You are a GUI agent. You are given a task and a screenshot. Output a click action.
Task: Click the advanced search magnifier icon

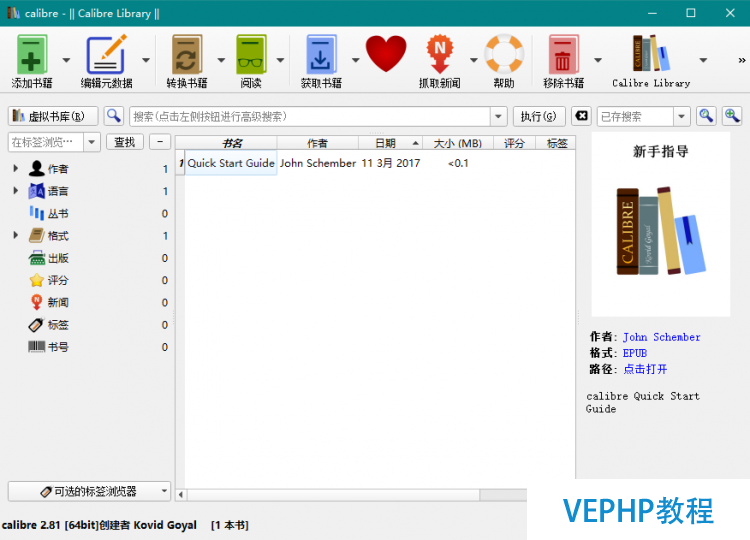[x=114, y=116]
